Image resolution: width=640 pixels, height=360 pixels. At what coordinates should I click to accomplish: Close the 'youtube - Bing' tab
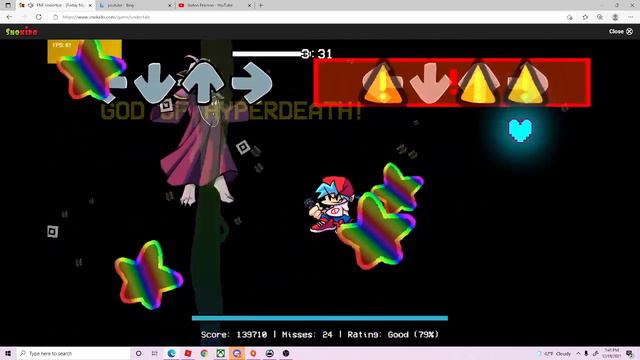coord(170,5)
